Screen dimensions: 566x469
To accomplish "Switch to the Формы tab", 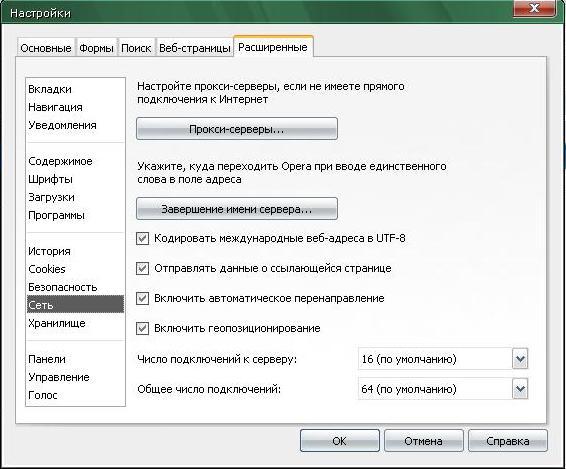I will point(96,48).
